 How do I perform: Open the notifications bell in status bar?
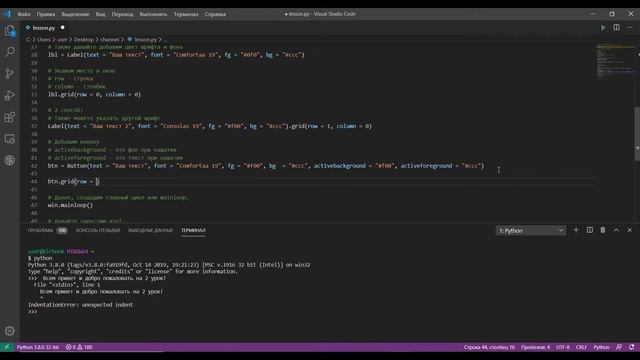632,347
